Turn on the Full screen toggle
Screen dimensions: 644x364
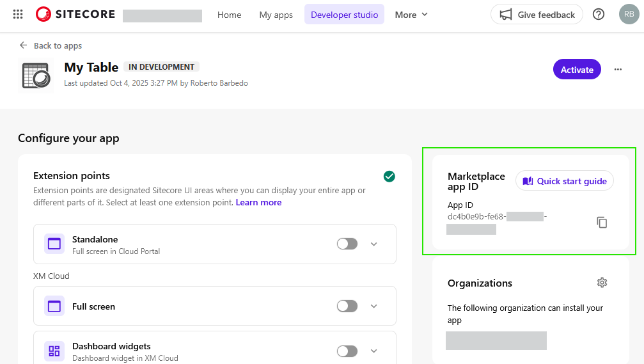347,306
